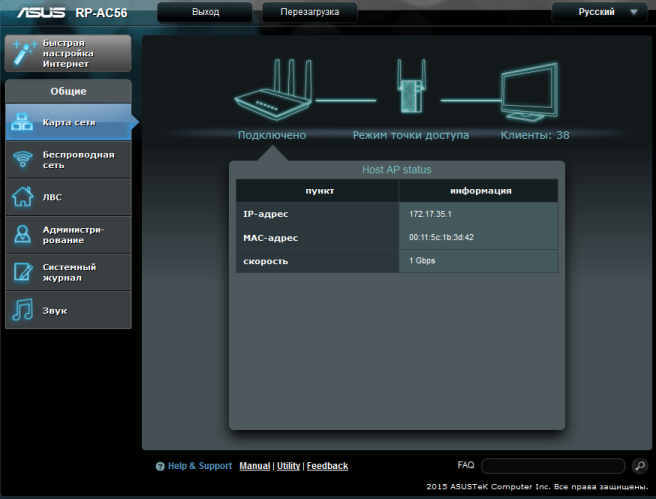Click in the FAQ search field
This screenshot has height=499, width=656.
pos(553,466)
